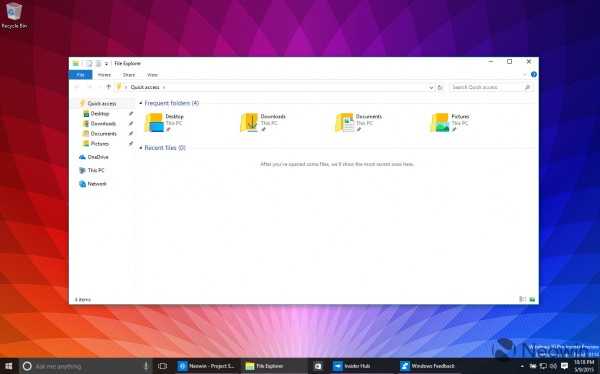Select Downloads in the navigation pane

click(x=103, y=124)
